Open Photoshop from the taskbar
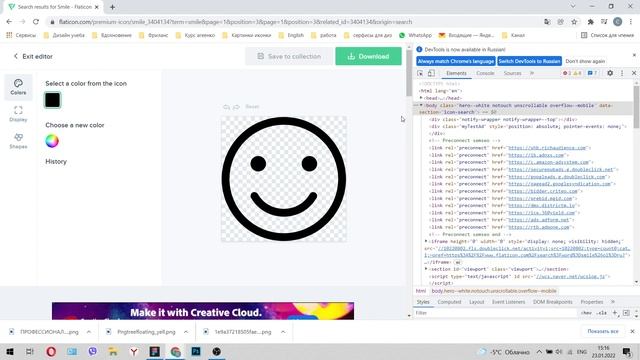 (196, 351)
